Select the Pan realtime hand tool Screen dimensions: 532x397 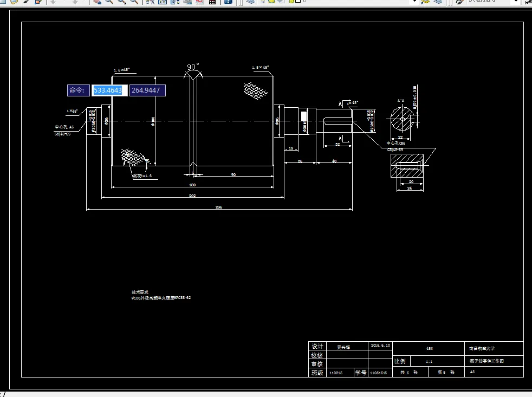point(97,2)
